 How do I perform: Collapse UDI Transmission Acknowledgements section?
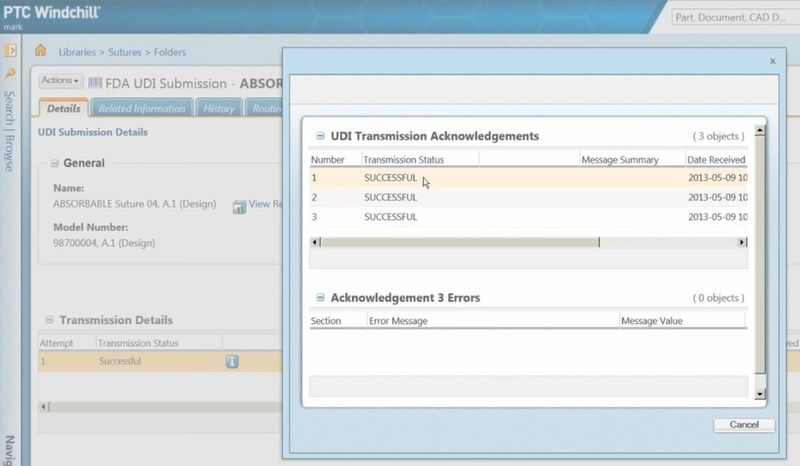(320, 136)
